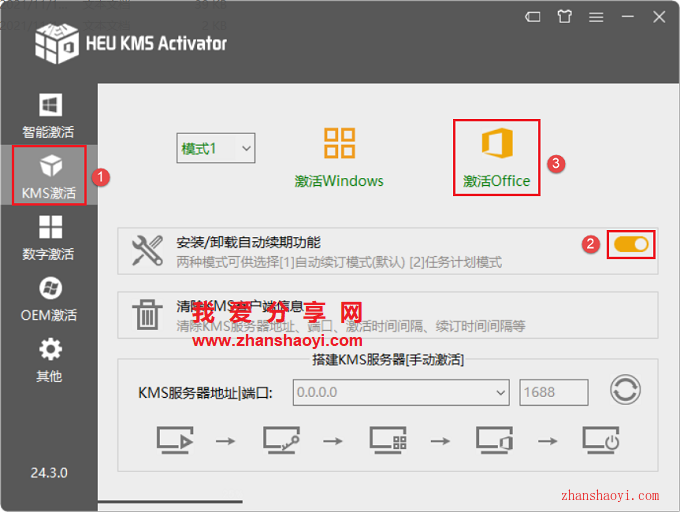Open the 数字激活 digital activation tab
This screenshot has height=512, width=680.
[x=49, y=238]
